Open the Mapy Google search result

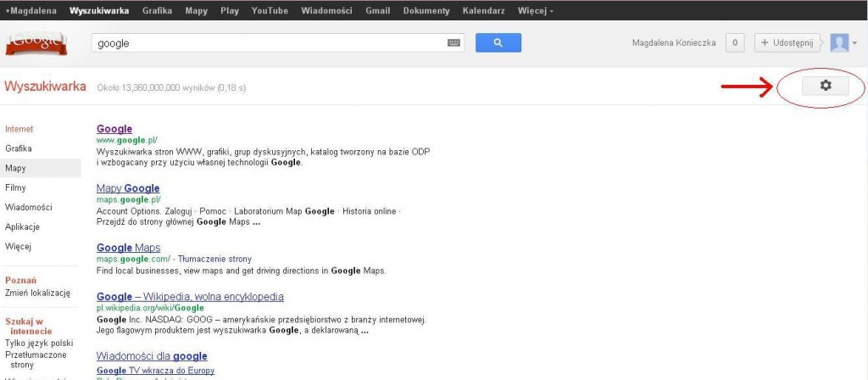128,188
